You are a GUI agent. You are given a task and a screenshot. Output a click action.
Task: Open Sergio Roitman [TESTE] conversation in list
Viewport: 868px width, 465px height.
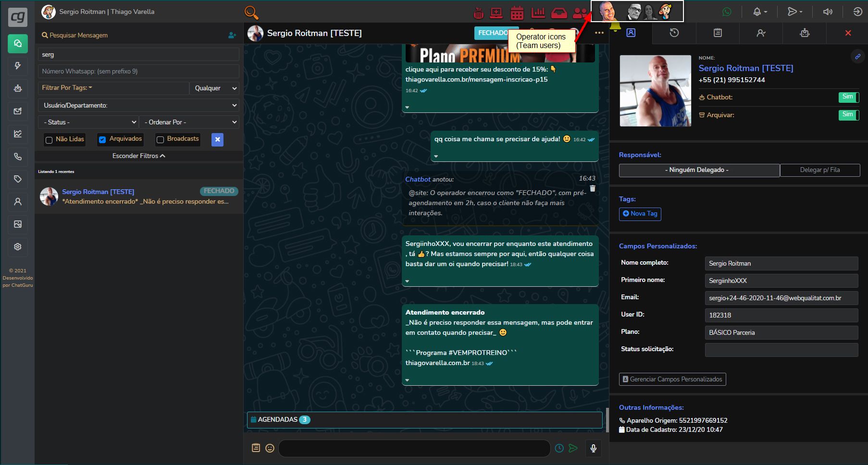[x=138, y=196]
